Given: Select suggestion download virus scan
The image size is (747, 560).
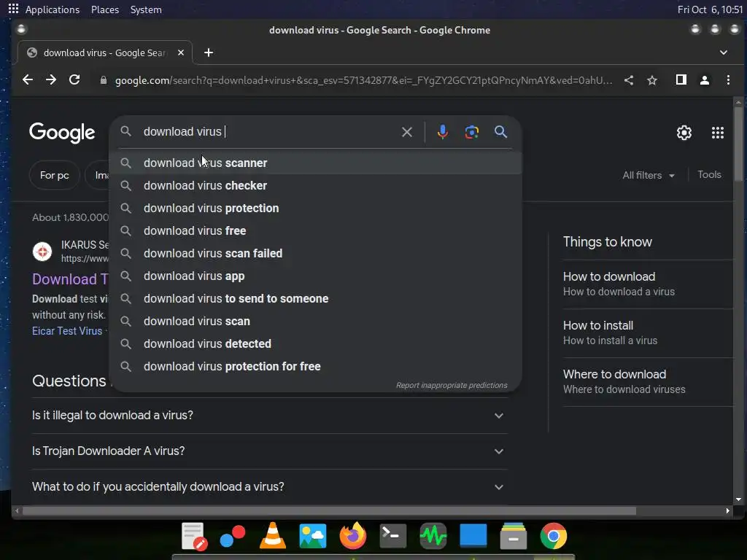Looking at the screenshot, I should point(315,322).
